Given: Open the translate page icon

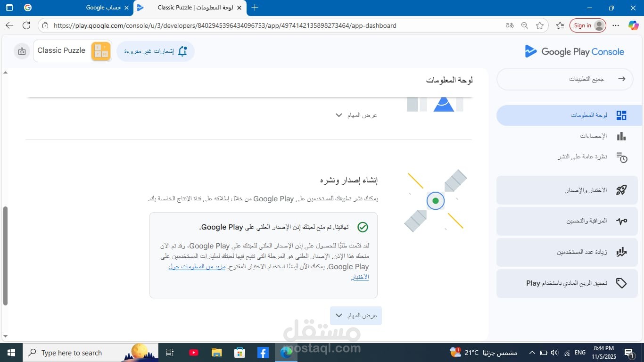Looking at the screenshot, I should click(509, 25).
